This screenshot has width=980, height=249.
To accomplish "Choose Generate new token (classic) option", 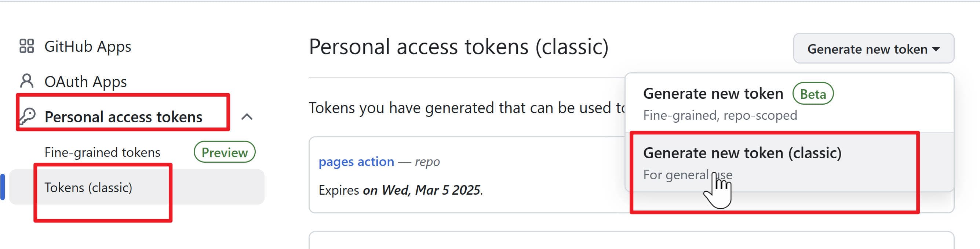I will (742, 153).
